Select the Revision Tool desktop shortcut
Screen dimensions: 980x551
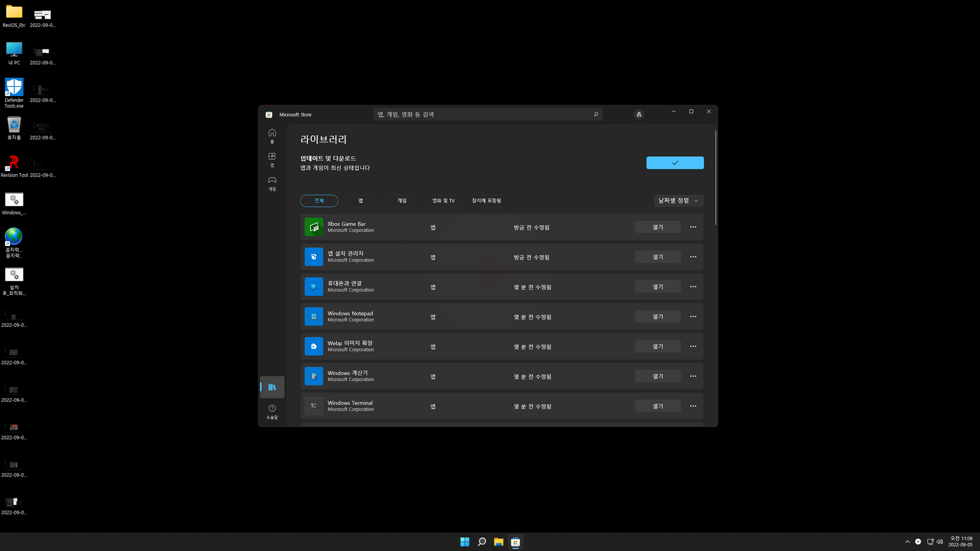[x=14, y=166]
